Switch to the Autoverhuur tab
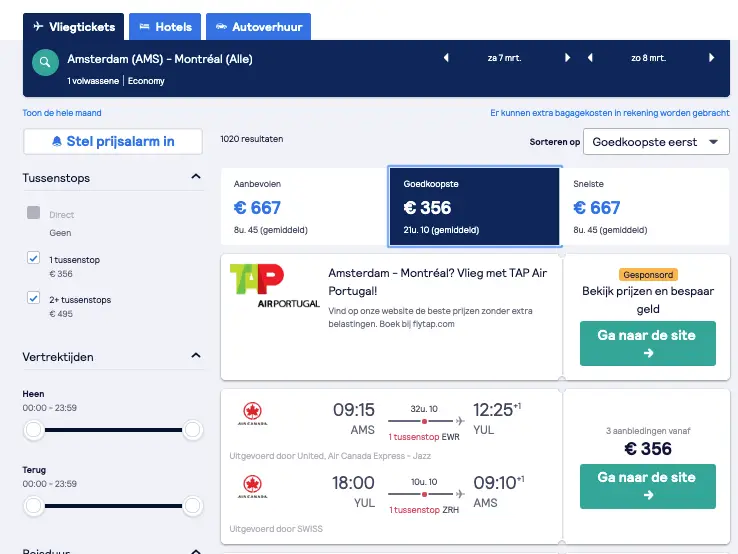Viewport: 738px width, 554px height. click(x=258, y=27)
